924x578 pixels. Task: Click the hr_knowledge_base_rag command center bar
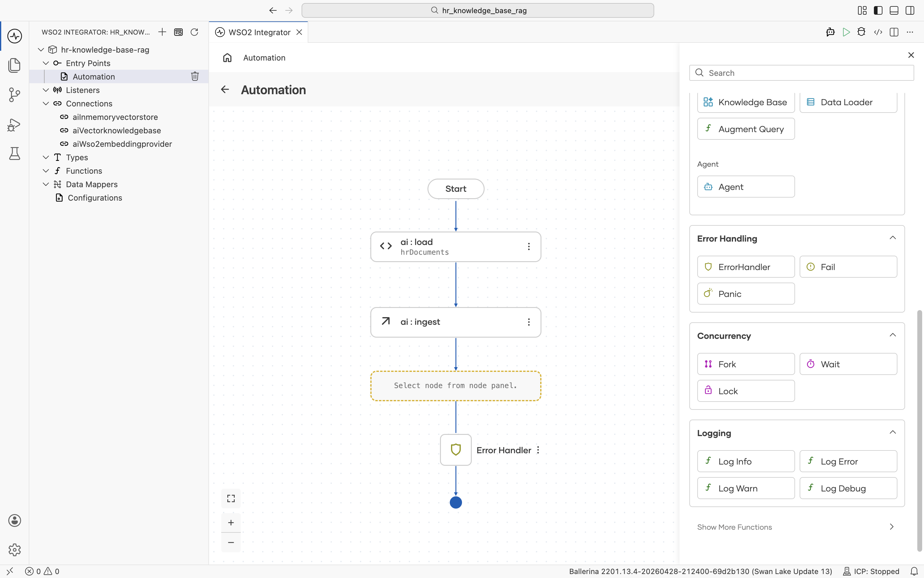pyautogui.click(x=478, y=10)
